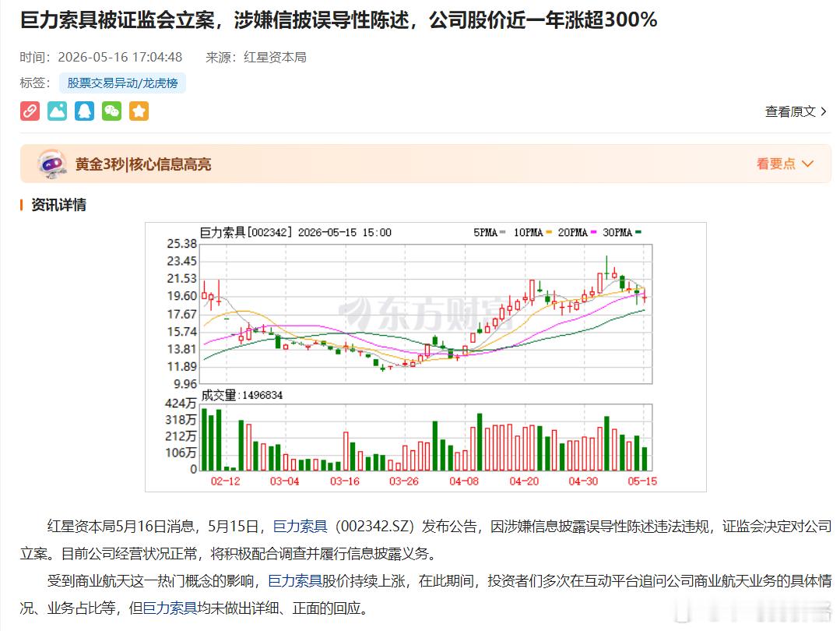Click the 424万 volume label on chart
Image resolution: width=840 pixels, height=631 pixels.
(181, 404)
